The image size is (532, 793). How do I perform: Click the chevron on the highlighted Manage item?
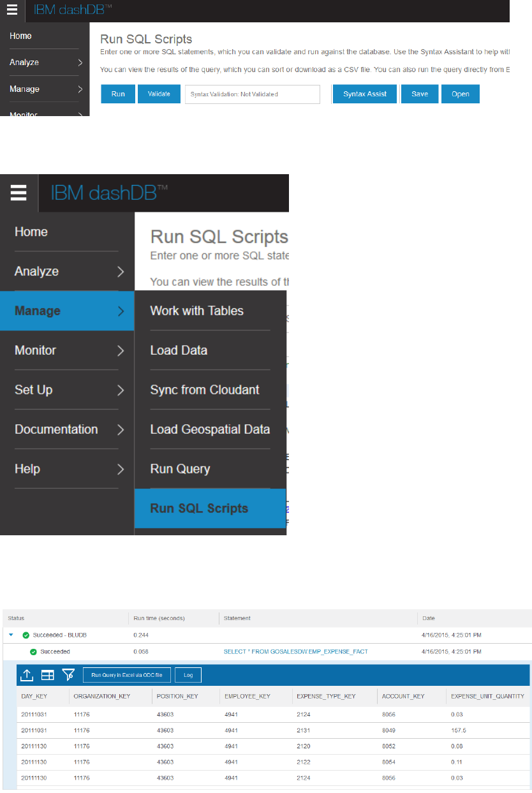(121, 311)
